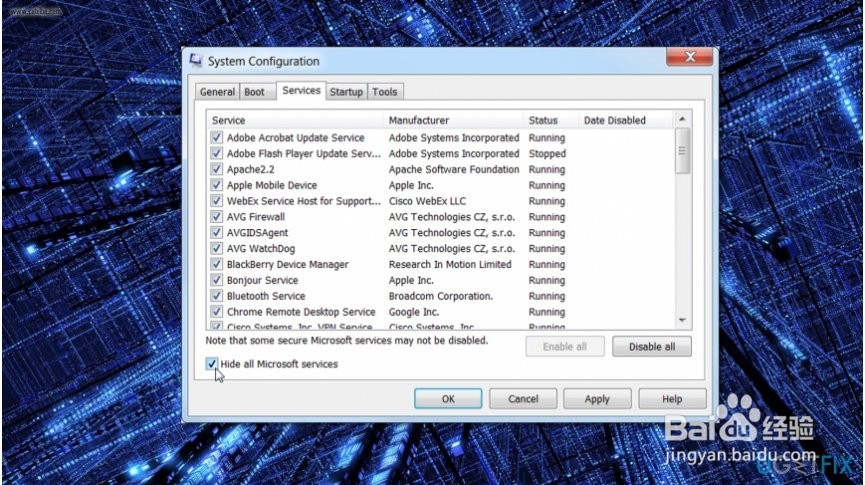Viewport: 865px width, 485px height.
Task: Select the Services tab
Action: pyautogui.click(x=301, y=90)
